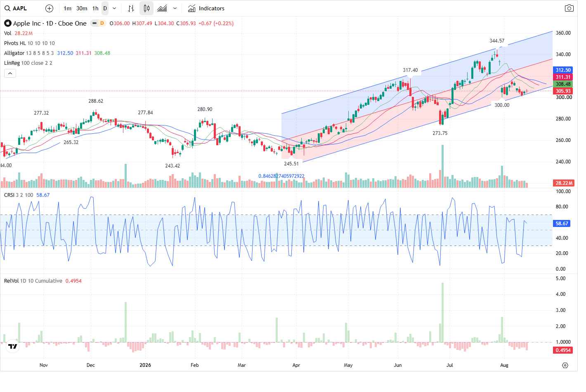
Task: Click the orange D delayed-data badge
Action: pos(102,23)
